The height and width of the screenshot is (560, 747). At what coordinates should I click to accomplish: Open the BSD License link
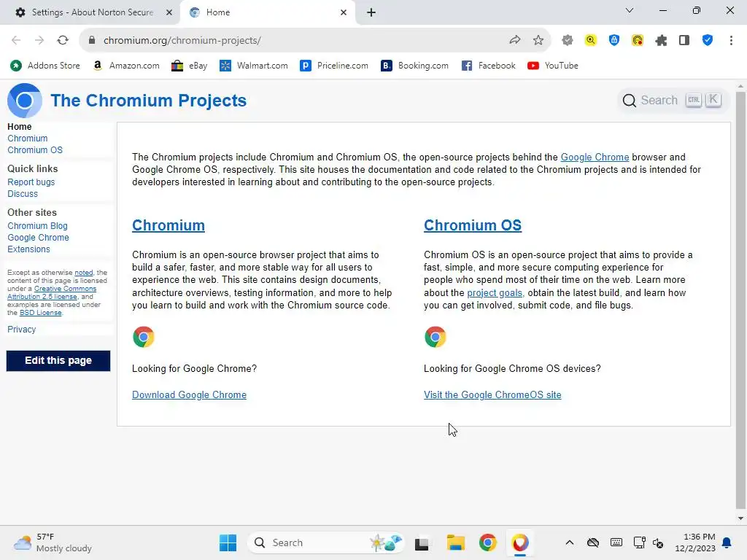(41, 313)
